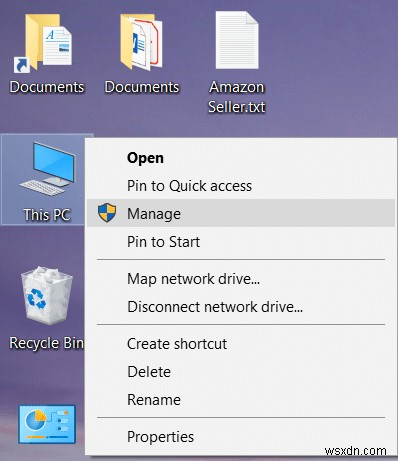Click the 'This PC' label text
The height and width of the screenshot is (461, 398).
pyautogui.click(x=47, y=215)
